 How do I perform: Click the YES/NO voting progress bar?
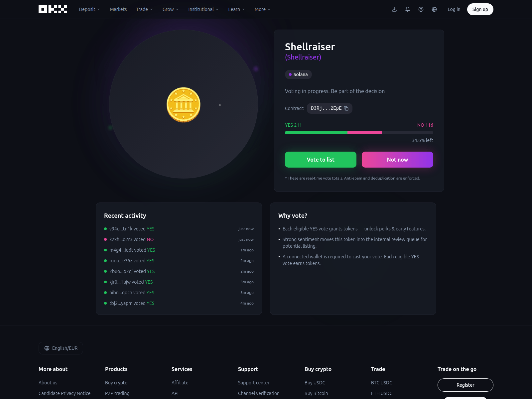click(359, 133)
